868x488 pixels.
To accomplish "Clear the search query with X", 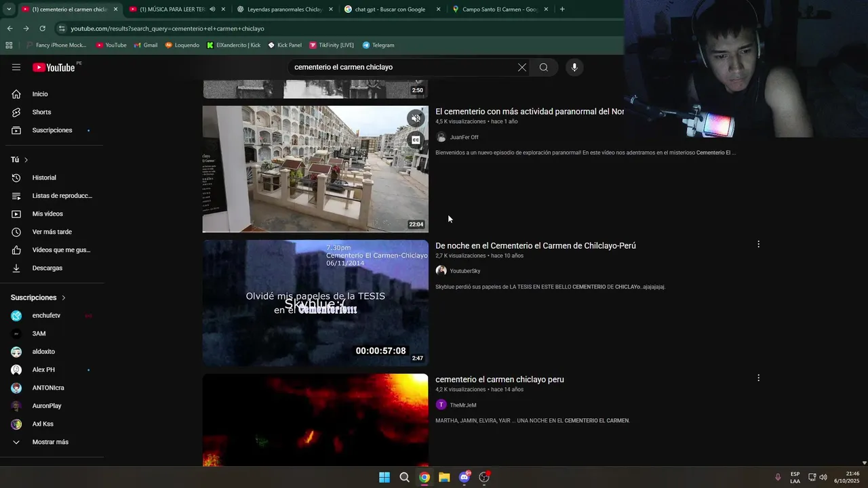I will (x=522, y=67).
